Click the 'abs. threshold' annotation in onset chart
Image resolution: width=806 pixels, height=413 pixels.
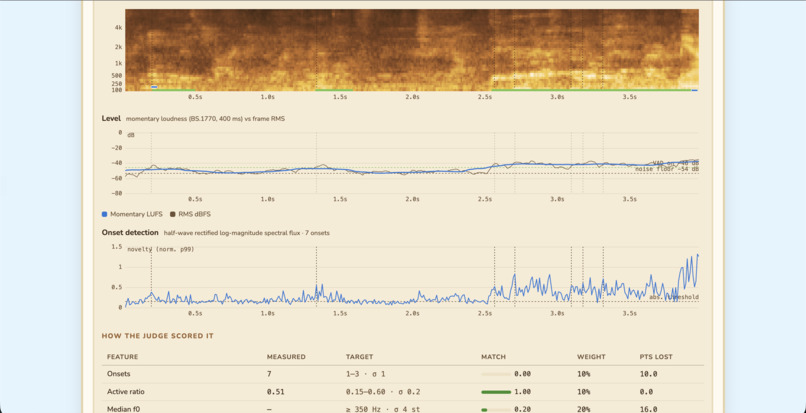pyautogui.click(x=673, y=297)
